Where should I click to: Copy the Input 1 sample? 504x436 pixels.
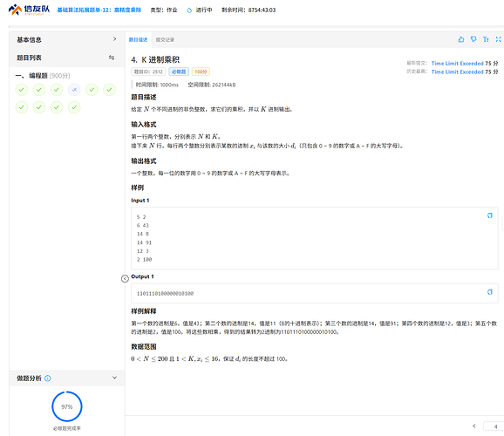(x=489, y=215)
